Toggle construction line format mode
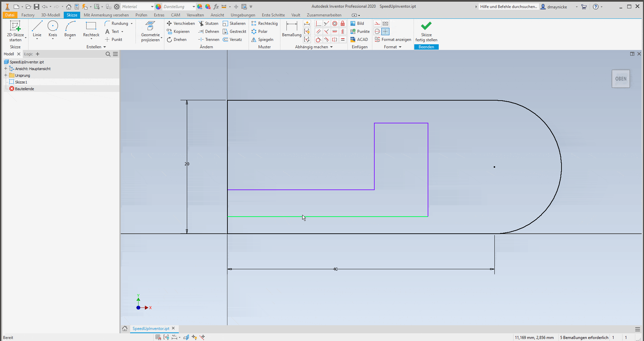The image size is (644, 341). point(377,23)
